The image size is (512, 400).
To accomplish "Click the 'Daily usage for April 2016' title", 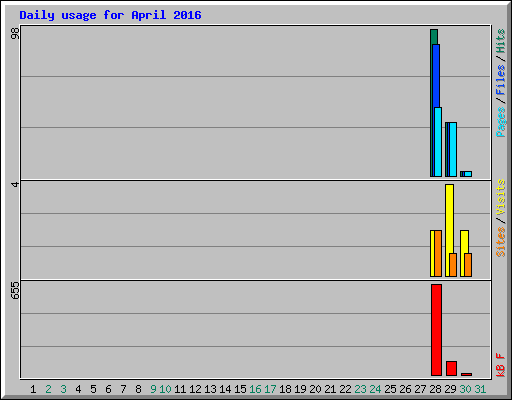I will [x=110, y=15].
